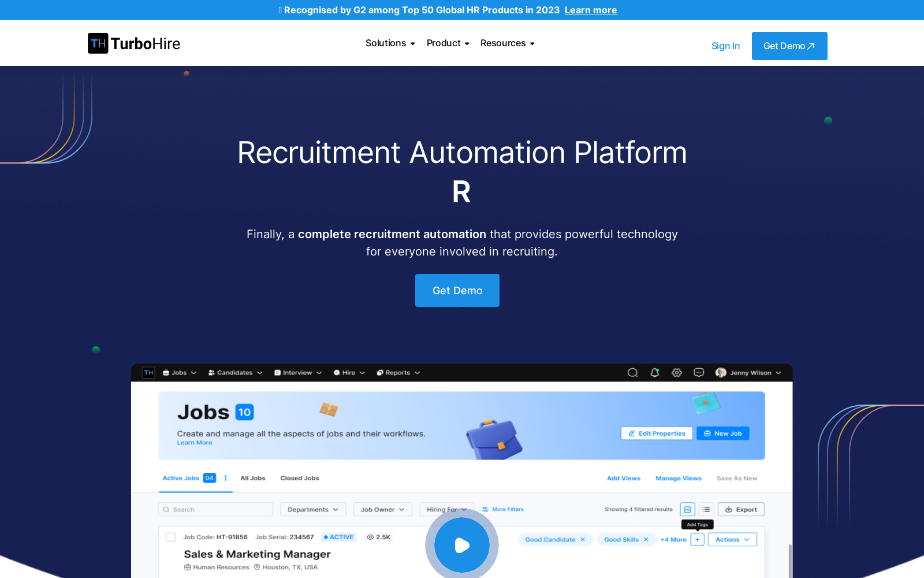924x578 pixels.
Task: Tick the checkbox for job HT-91856
Action: click(x=171, y=537)
